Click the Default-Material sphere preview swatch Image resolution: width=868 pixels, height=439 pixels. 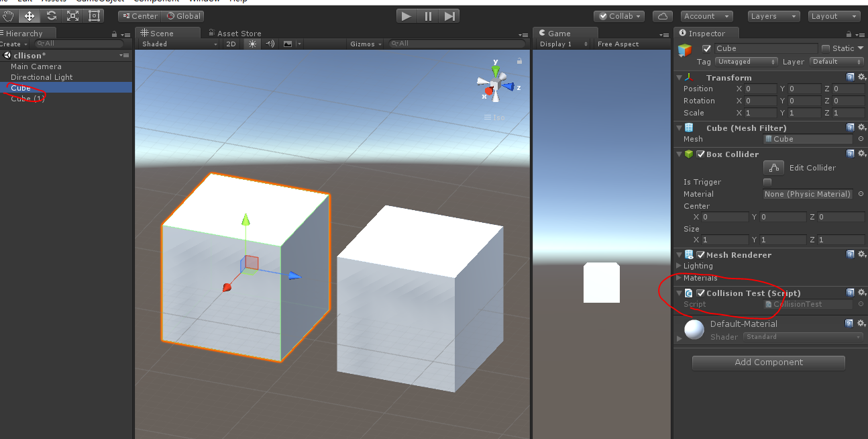coord(694,330)
